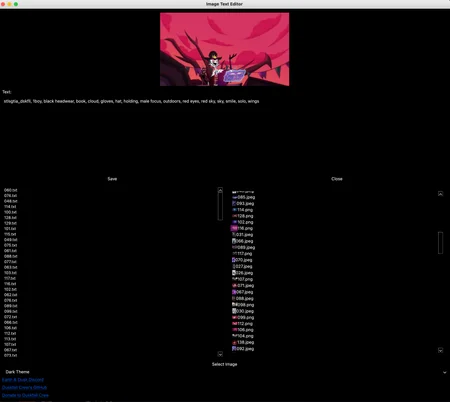The height and width of the screenshot is (402, 450).
Task: Select the 088.jpeg thumbnail row
Action: pyautogui.click(x=243, y=298)
